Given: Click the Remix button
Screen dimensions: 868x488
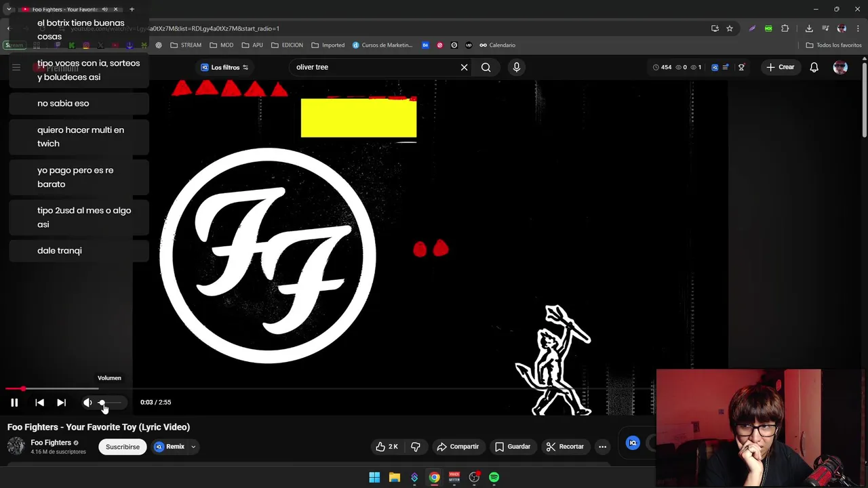Looking at the screenshot, I should [170, 447].
